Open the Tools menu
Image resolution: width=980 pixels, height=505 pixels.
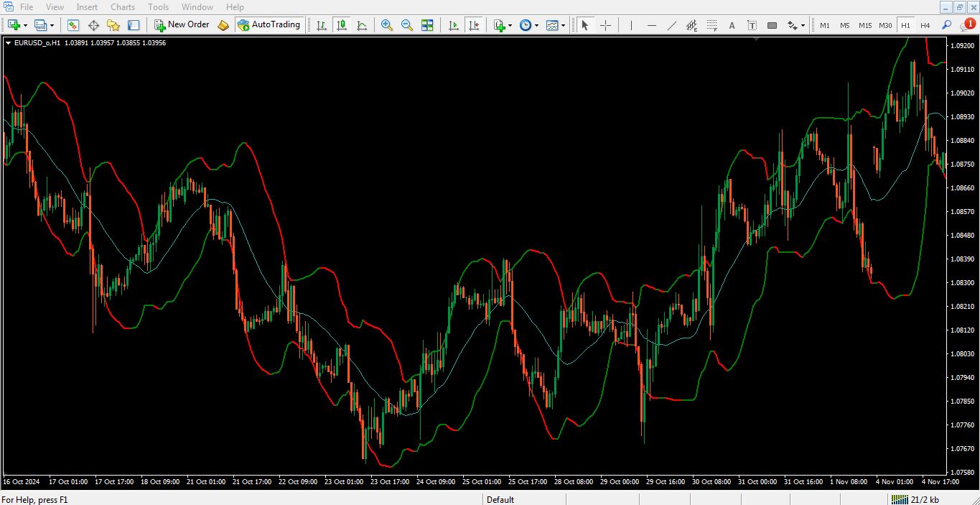[158, 7]
